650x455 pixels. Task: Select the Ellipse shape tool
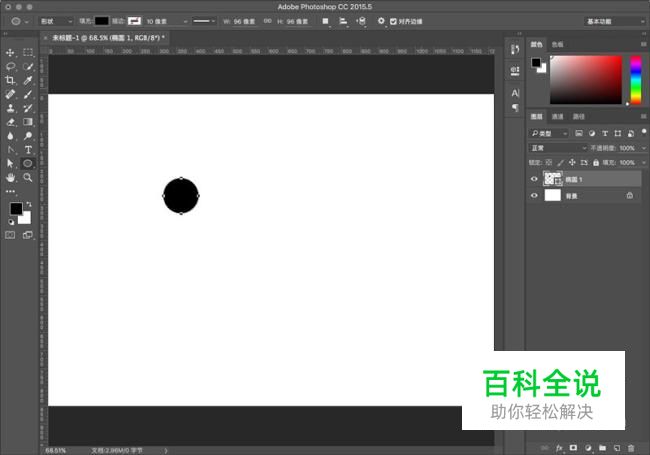[28, 163]
